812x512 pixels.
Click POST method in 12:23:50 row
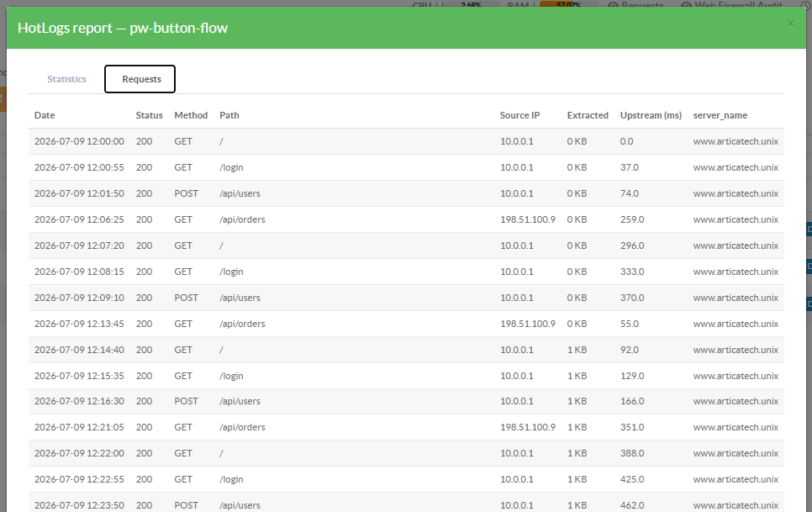point(186,505)
